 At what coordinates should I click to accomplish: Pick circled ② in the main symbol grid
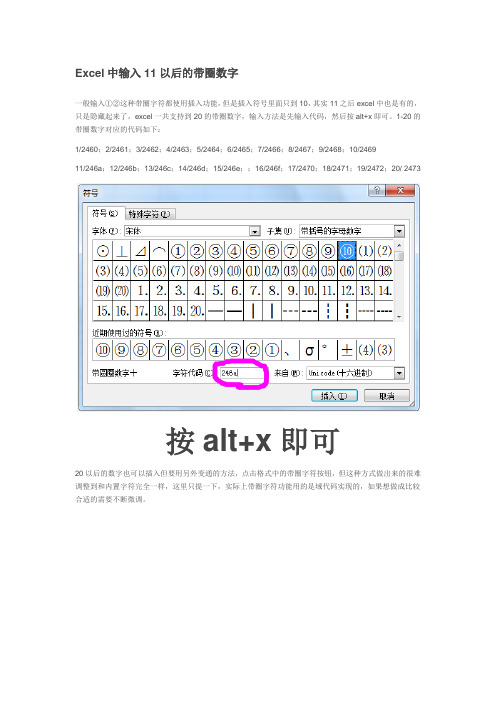coord(197,251)
